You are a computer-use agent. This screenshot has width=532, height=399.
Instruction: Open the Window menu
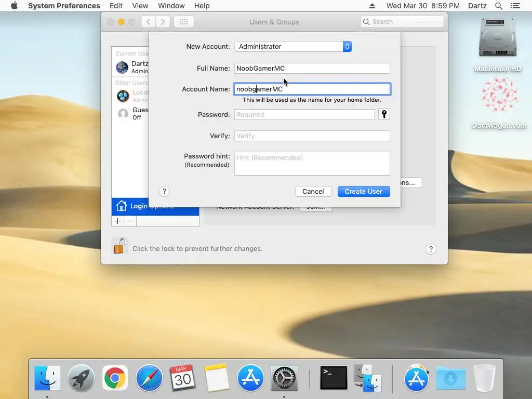[x=171, y=6]
